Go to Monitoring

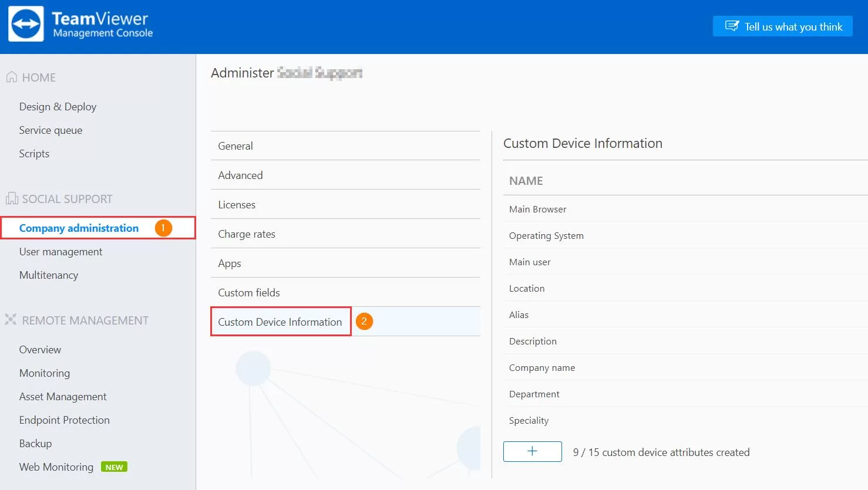tap(45, 373)
